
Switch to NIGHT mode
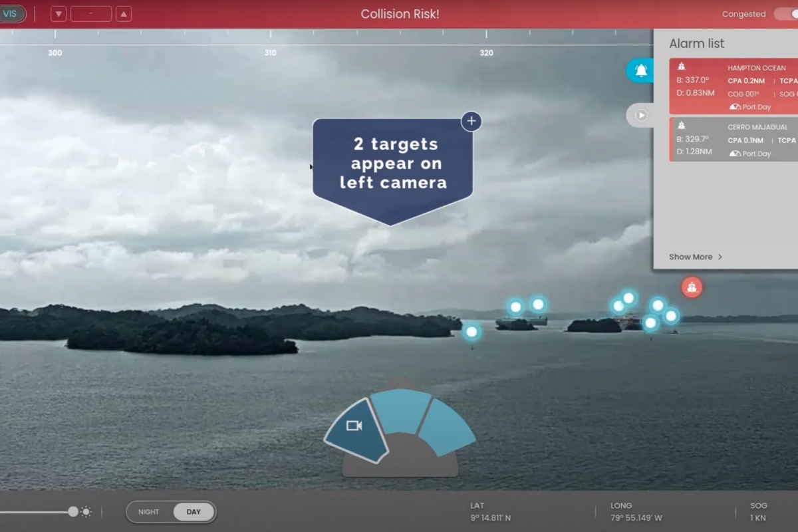pos(149,512)
